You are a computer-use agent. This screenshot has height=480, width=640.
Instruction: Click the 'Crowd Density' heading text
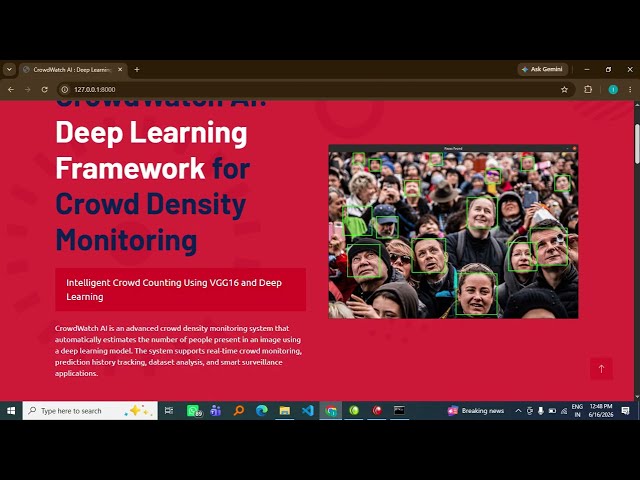click(x=151, y=204)
